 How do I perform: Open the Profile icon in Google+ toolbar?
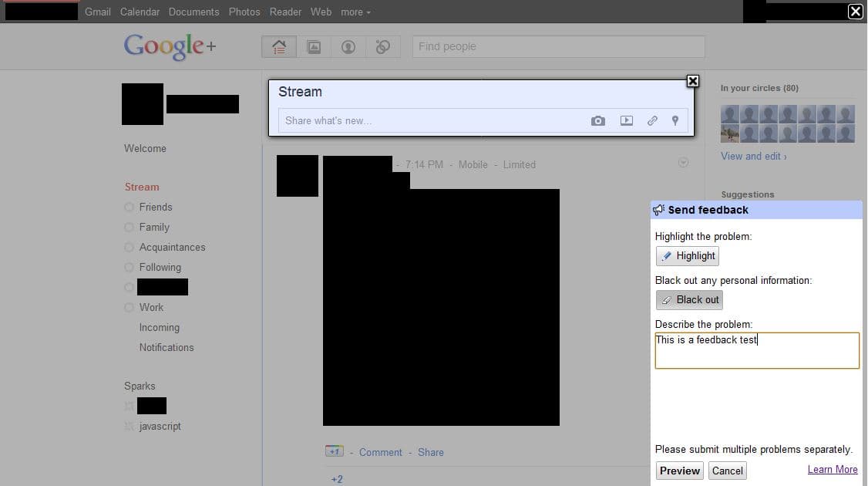point(348,47)
